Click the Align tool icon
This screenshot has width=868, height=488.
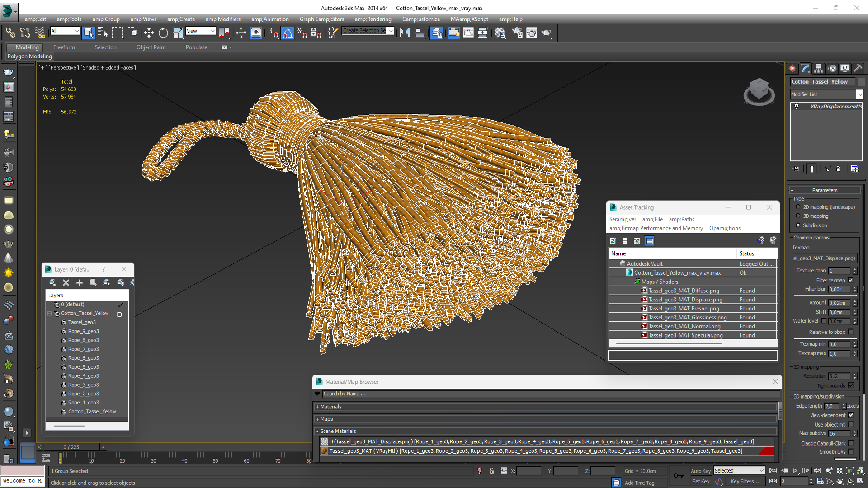[x=420, y=33]
